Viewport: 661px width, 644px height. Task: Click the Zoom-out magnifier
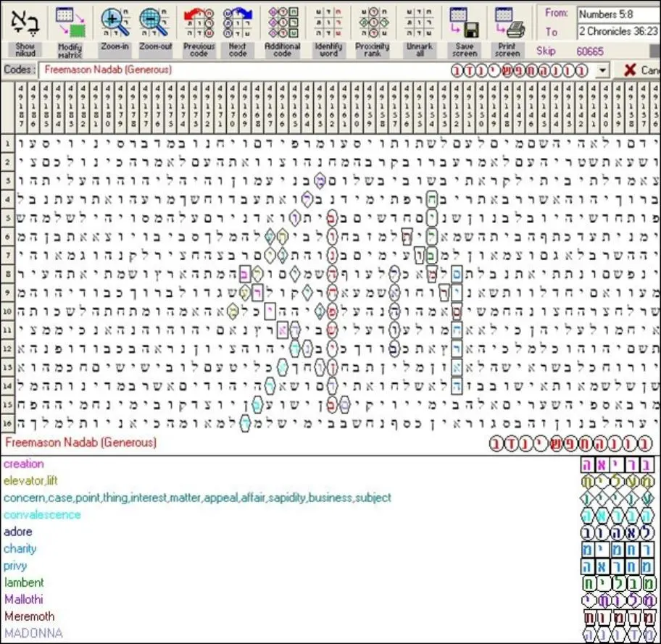[155, 22]
